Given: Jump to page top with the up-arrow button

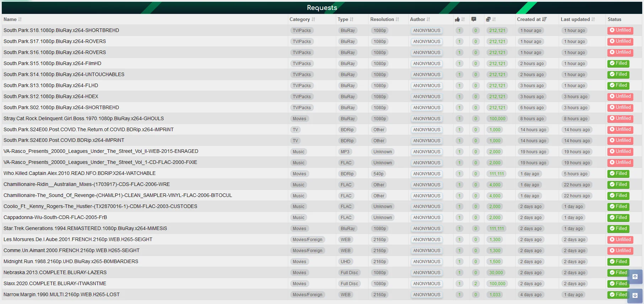Looking at the screenshot, I should pyautogui.click(x=635, y=277).
